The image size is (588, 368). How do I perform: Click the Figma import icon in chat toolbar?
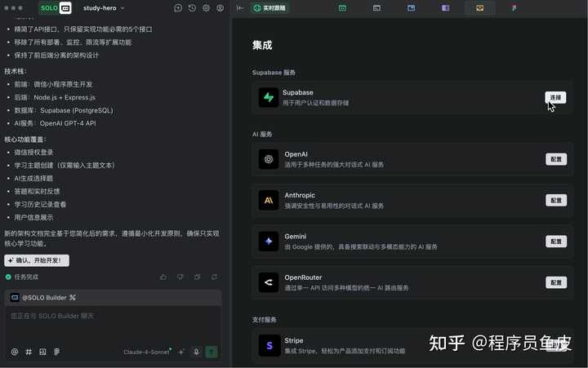(56, 352)
